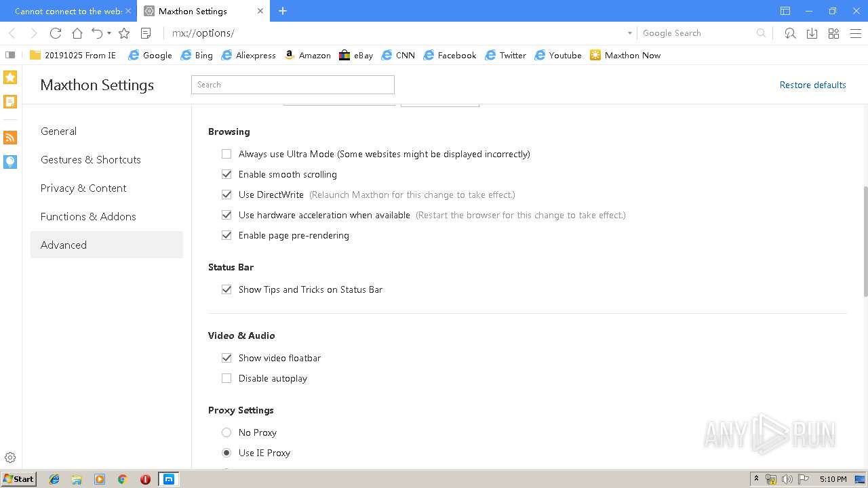Click Restore defaults link
Viewport: 868px width, 488px height.
tap(812, 85)
